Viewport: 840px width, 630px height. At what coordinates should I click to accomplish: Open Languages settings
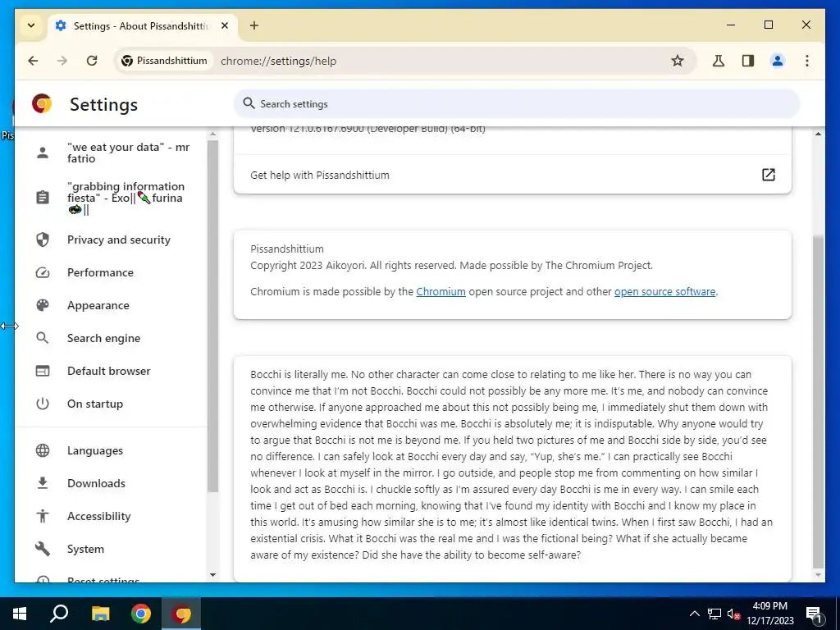112,450
